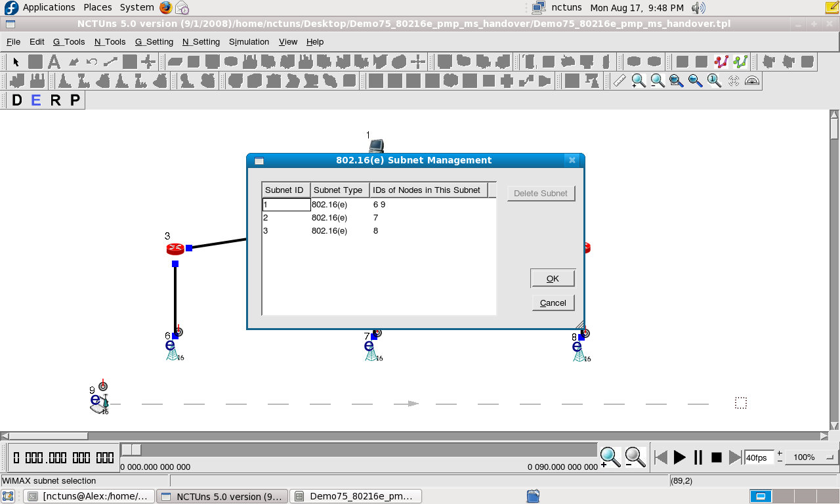The height and width of the screenshot is (504, 840).
Task: Click the playback Play button
Action: [680, 457]
